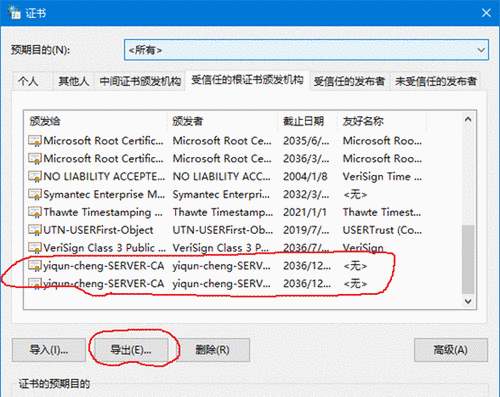Click the Thawte Timestamping certificate icon

tap(35, 212)
